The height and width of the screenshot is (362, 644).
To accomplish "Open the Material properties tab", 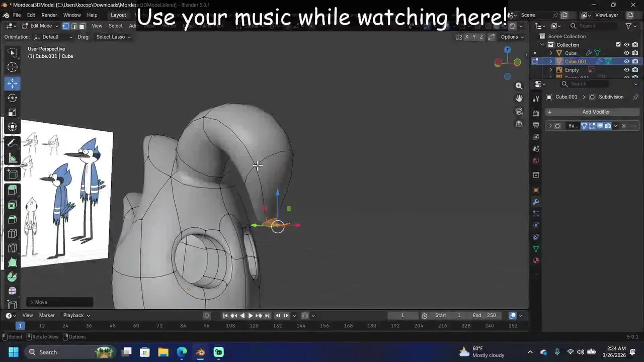I will 536,261.
